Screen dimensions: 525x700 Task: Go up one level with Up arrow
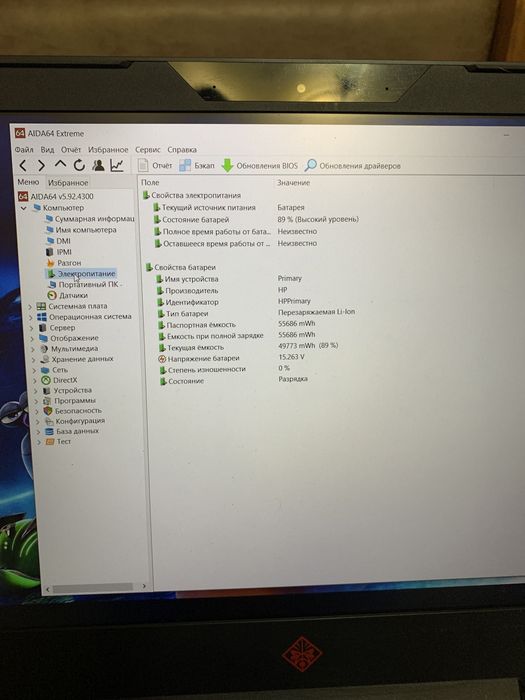point(60,164)
